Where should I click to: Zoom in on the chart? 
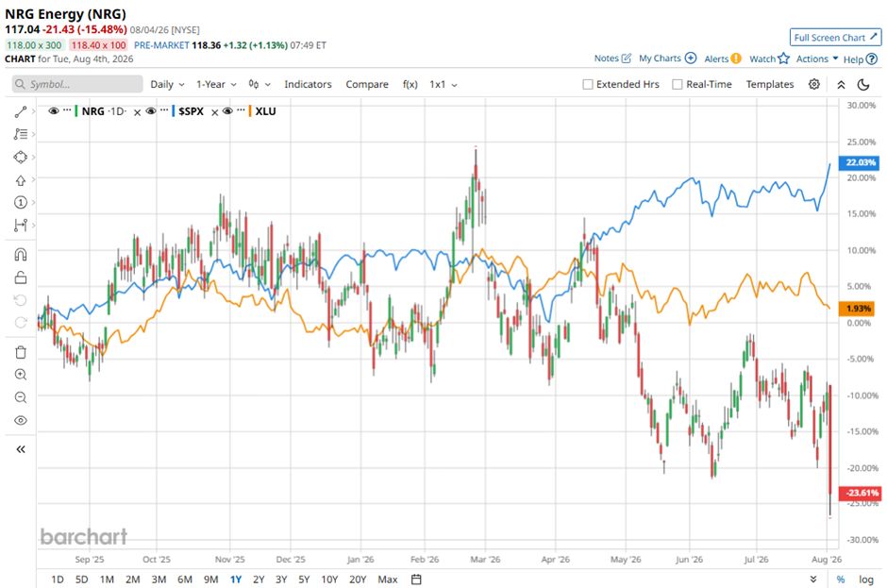point(21,375)
